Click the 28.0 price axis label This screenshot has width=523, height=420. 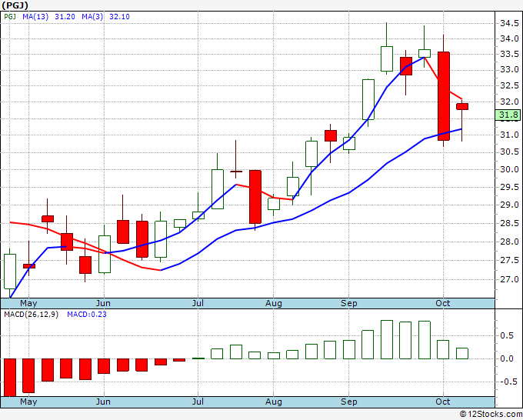point(509,242)
